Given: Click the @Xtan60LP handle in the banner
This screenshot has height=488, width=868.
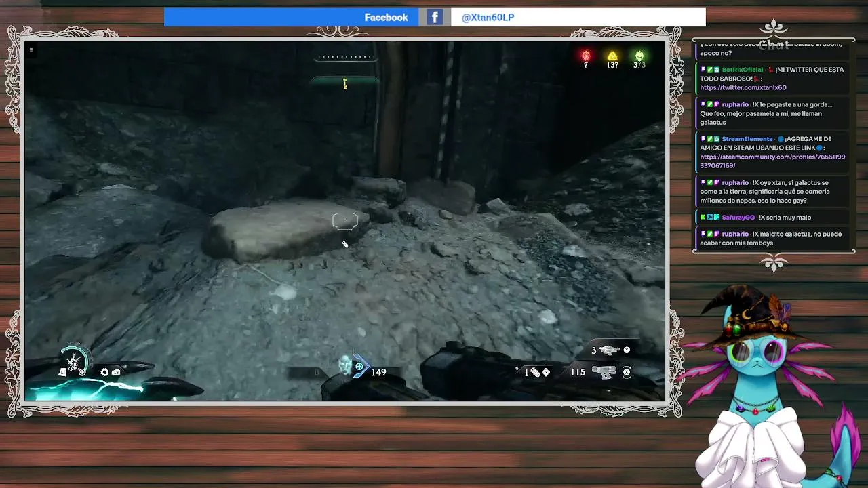Looking at the screenshot, I should click(x=488, y=18).
